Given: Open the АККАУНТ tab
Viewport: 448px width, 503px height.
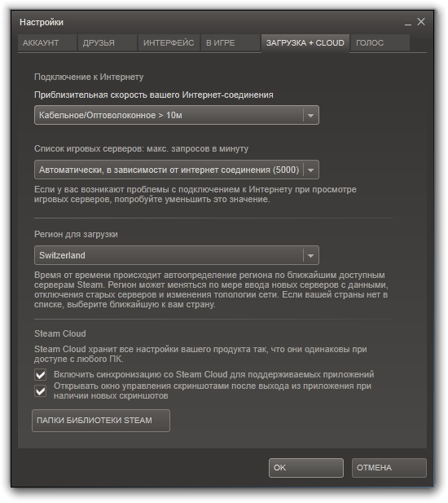Looking at the screenshot, I should 47,42.
